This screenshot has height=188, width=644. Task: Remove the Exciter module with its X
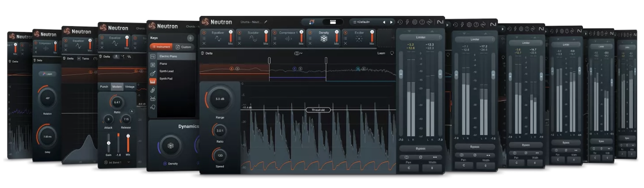coord(345,44)
